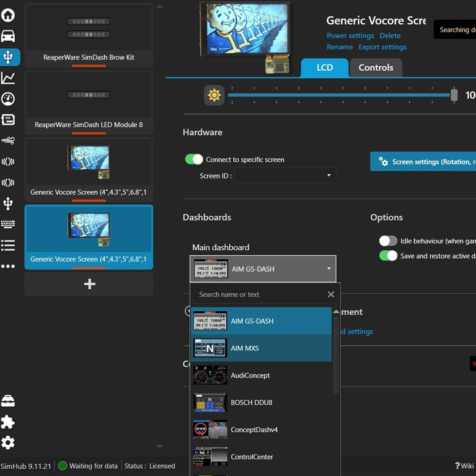The height and width of the screenshot is (476, 476).
Task: Open the keyboard Controls sidebar icon
Action: click(8, 224)
